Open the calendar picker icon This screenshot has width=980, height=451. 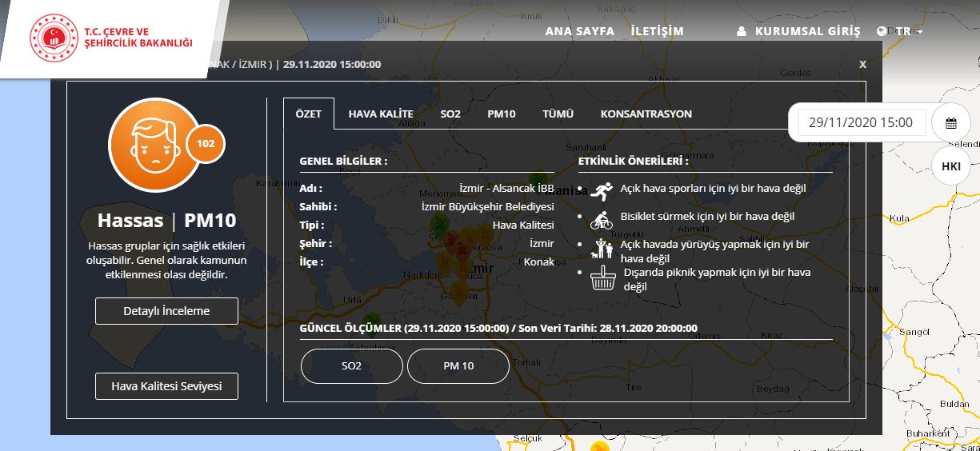pos(951,122)
